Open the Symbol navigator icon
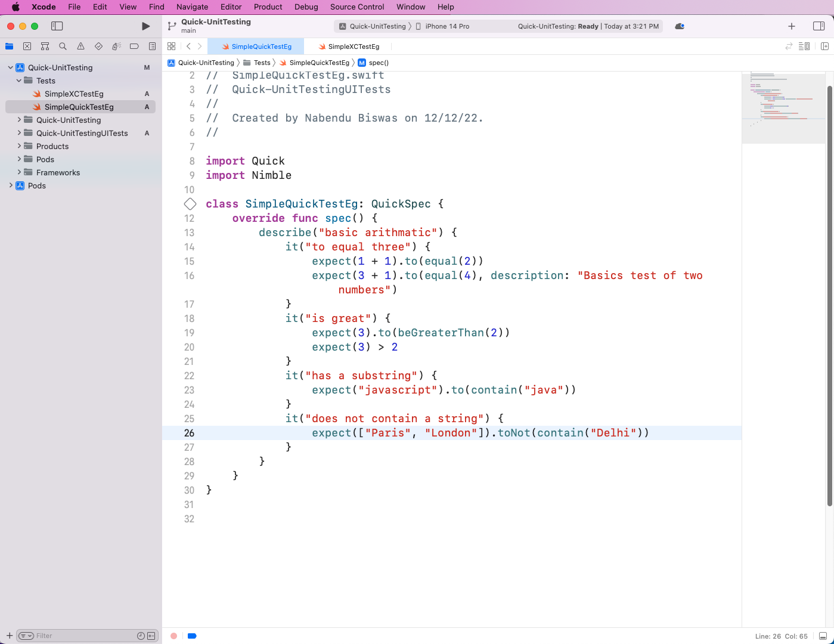Screen dimensions: 834x644 [x=45, y=47]
